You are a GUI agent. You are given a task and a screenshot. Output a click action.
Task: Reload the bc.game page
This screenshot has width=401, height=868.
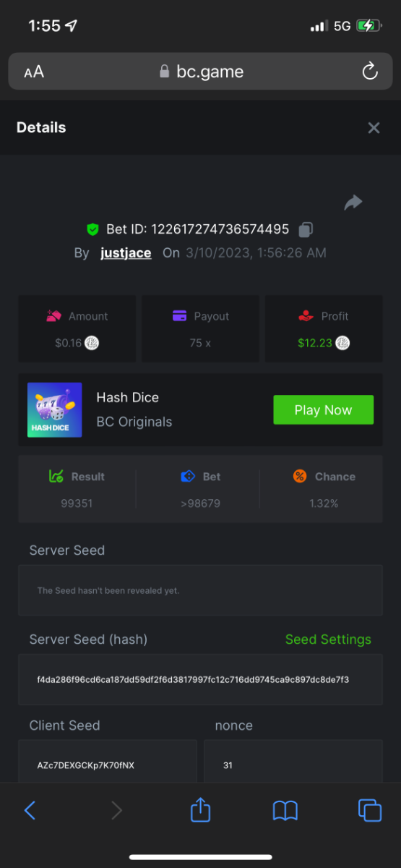coord(369,71)
